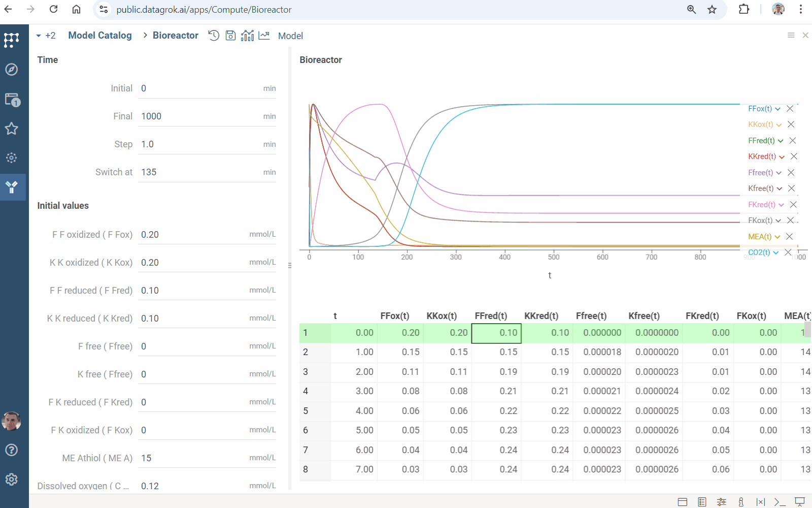812x508 pixels.
Task: Remove the FFox(t) series from the chart
Action: pos(790,109)
